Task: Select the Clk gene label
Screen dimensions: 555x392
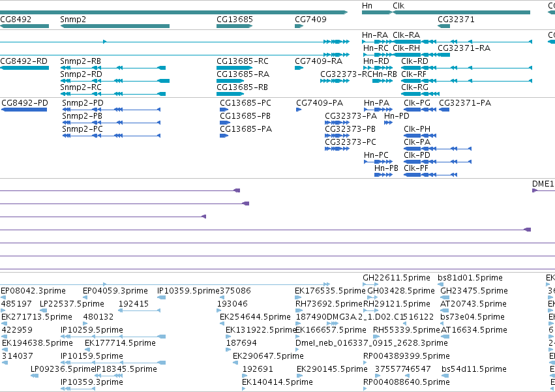Action: coord(398,6)
